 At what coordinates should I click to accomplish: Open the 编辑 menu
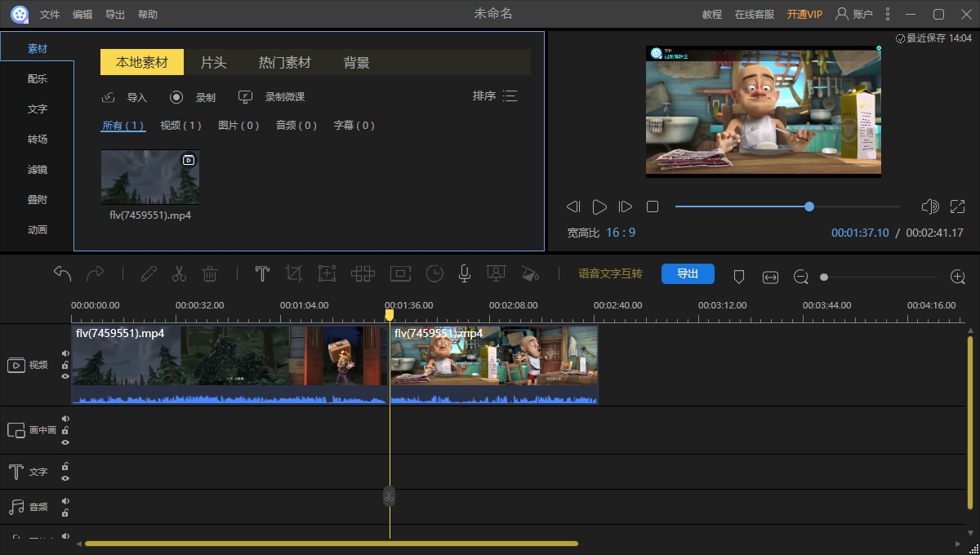(82, 15)
